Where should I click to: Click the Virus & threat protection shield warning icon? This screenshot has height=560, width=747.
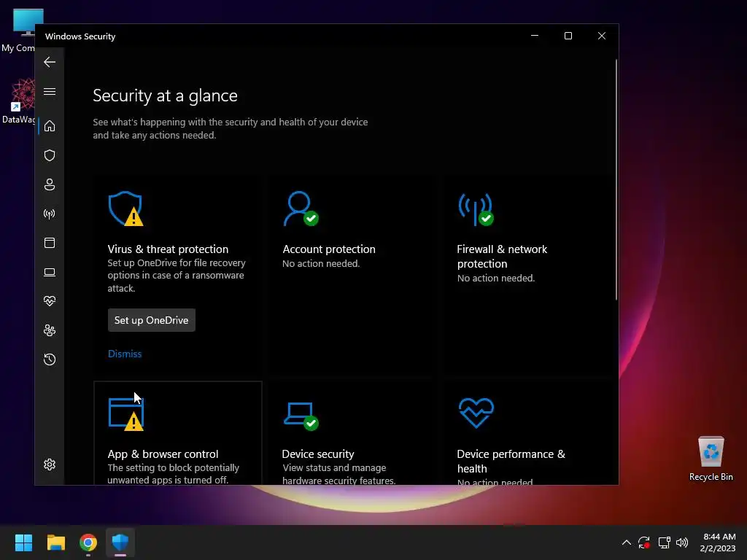click(x=125, y=209)
